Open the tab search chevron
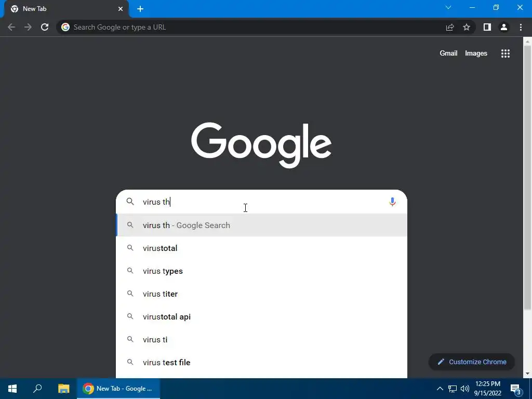 [x=448, y=7]
